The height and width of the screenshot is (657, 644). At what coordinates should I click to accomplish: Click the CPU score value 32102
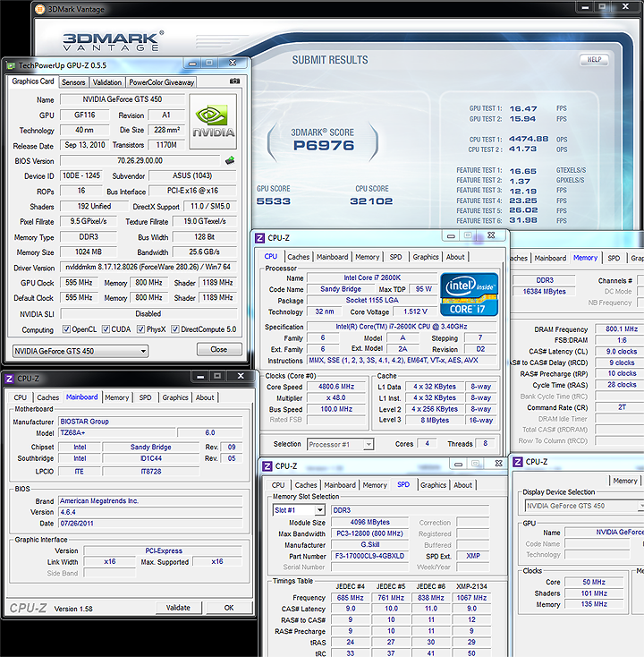(x=371, y=201)
